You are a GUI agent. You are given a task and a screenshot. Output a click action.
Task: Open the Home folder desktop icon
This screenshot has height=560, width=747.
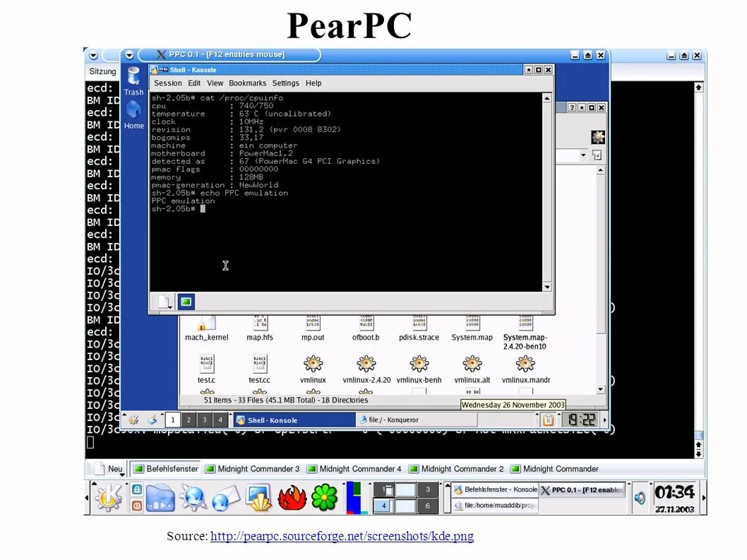[134, 110]
